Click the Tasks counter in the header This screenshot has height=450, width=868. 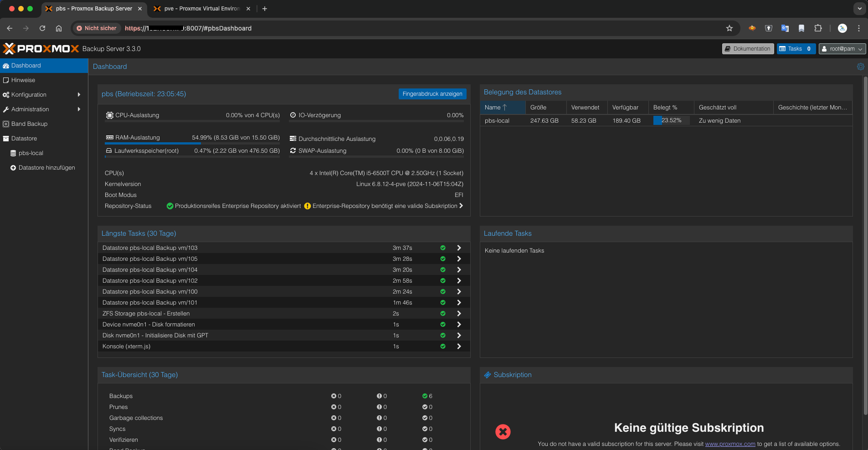pyautogui.click(x=795, y=48)
